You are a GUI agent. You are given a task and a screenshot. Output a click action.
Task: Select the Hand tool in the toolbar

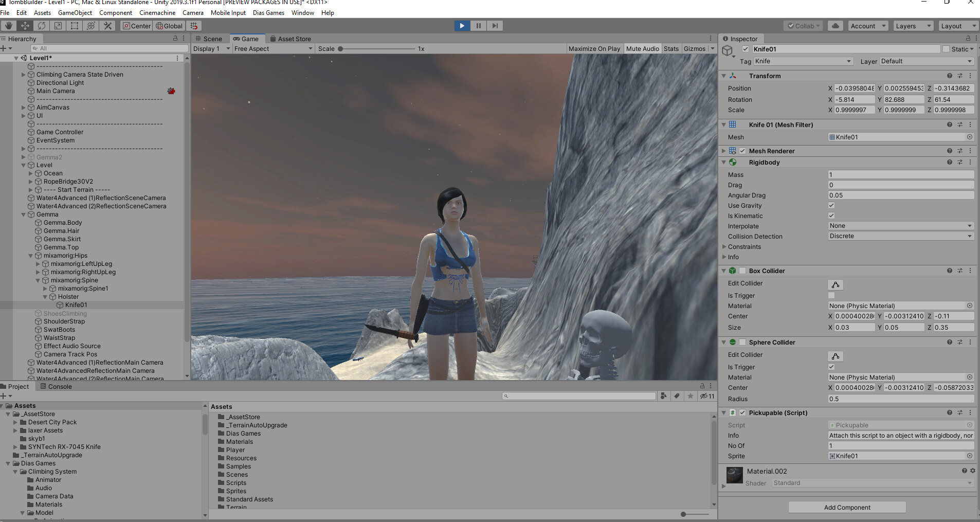tap(8, 25)
